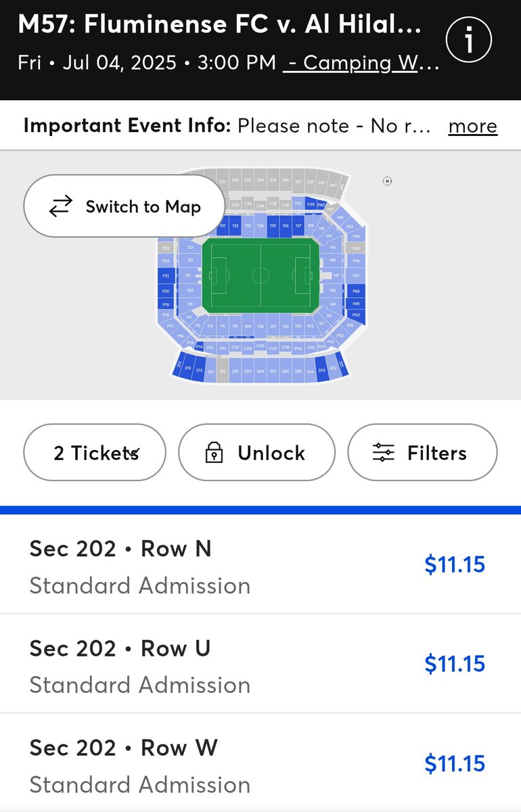This screenshot has height=812, width=521.
Task: Click the green soccer pitch on map
Action: tap(260, 275)
